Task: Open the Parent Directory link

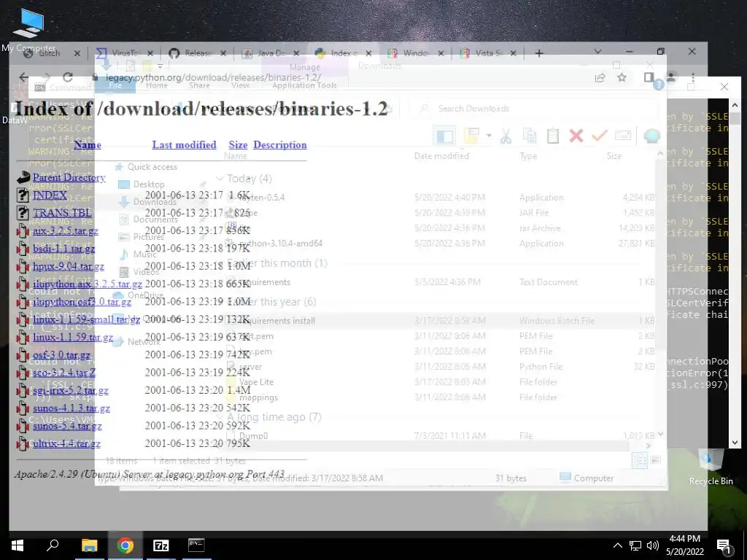Action: coord(69,178)
